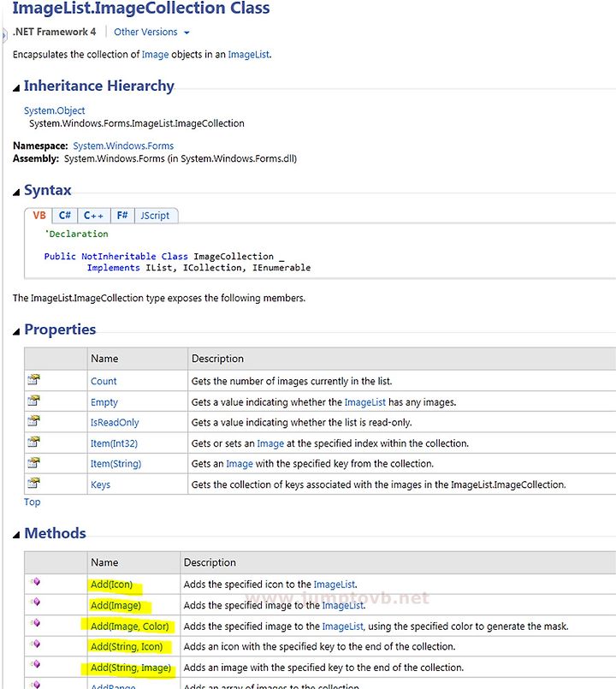Open the Add(Image, Color) method link
The image size is (616, 689).
129,627
